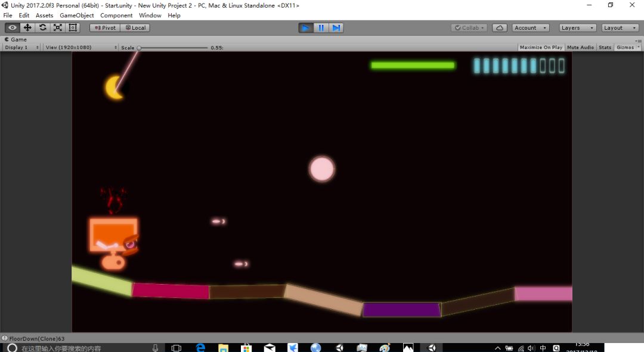
Task: Open the Account dropdown
Action: click(531, 28)
